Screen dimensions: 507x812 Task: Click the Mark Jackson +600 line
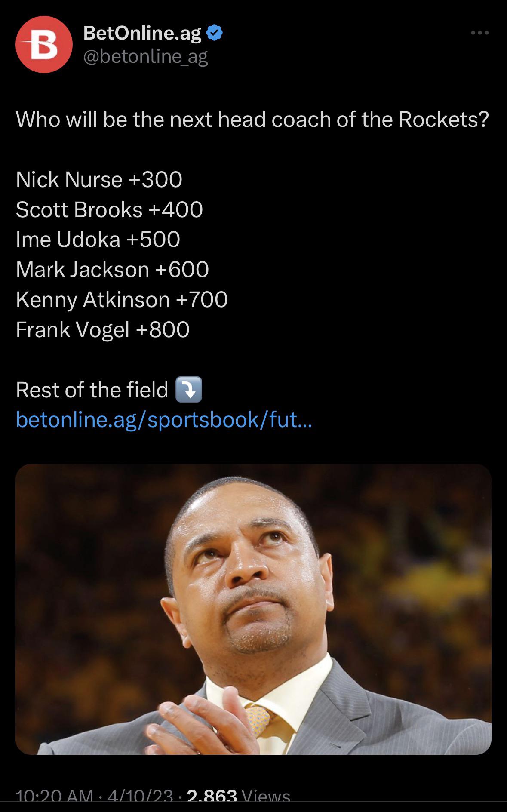pyautogui.click(x=112, y=270)
